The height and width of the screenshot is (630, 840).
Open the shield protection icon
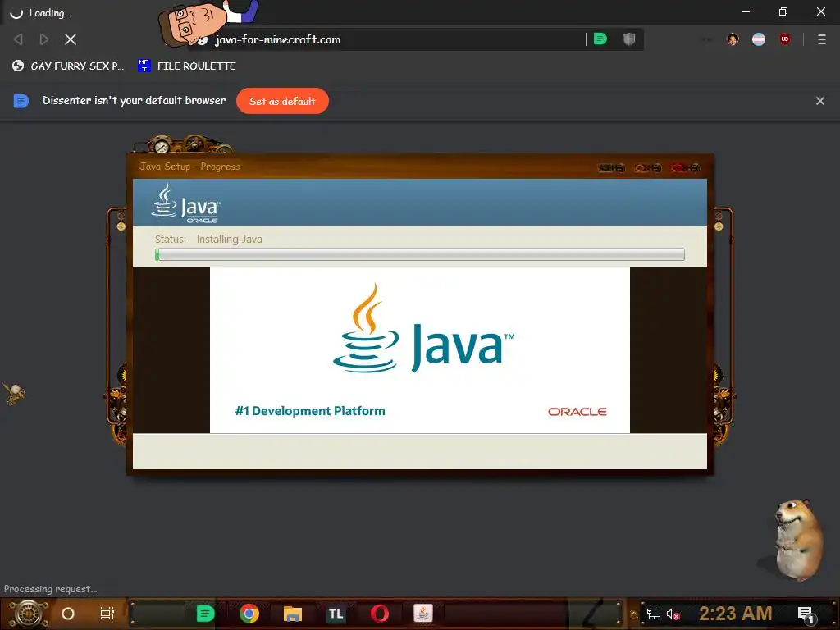[629, 39]
